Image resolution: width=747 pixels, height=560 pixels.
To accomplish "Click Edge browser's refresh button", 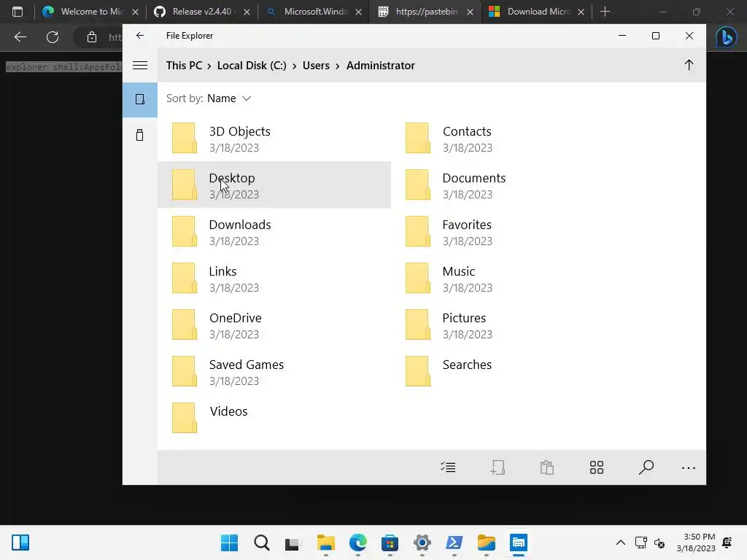I will coord(53,36).
